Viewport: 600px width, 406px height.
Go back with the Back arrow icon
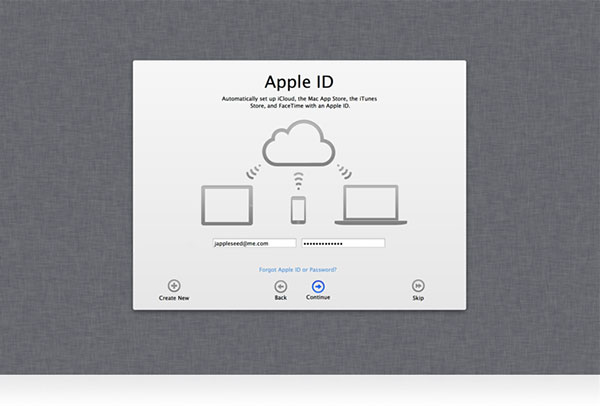point(280,287)
